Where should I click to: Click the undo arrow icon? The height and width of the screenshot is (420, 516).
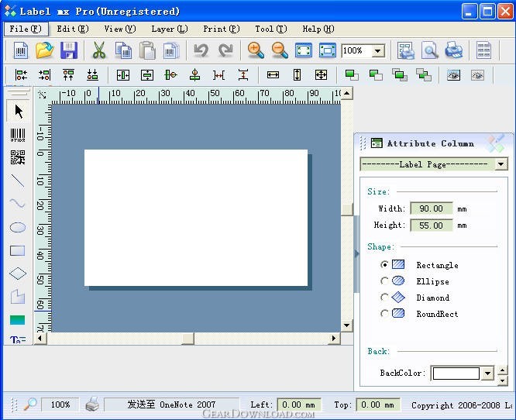pos(201,50)
